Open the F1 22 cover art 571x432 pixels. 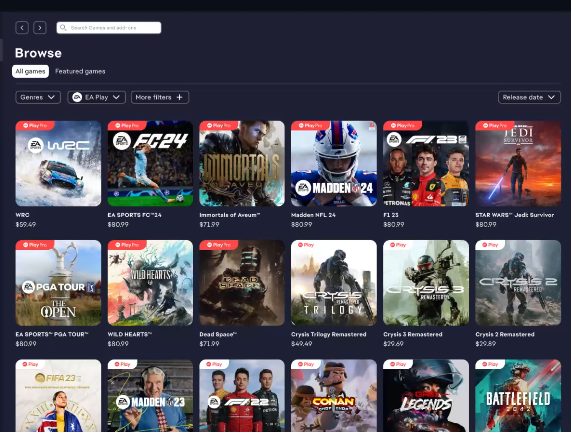tap(242, 396)
